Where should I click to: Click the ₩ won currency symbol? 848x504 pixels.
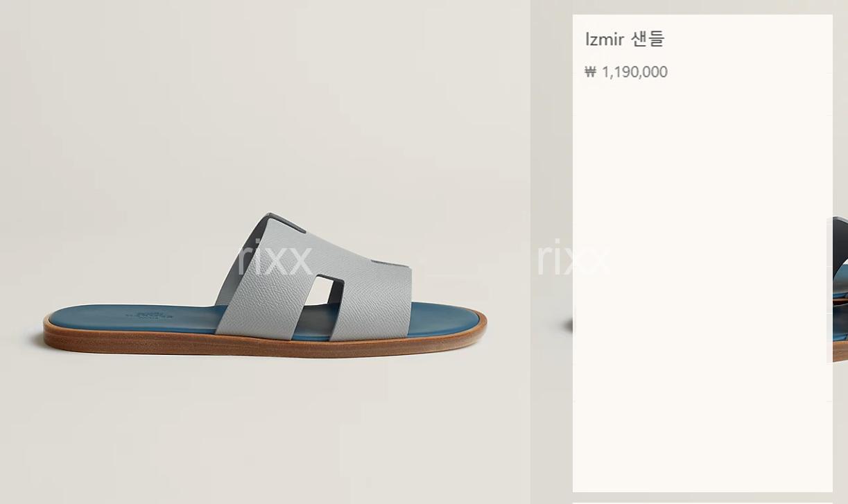point(590,72)
